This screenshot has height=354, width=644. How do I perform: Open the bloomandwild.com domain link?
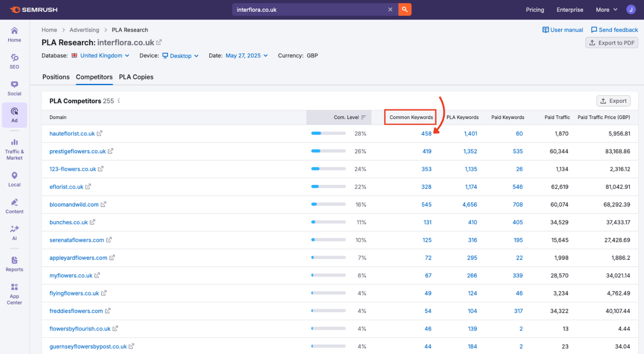click(74, 204)
